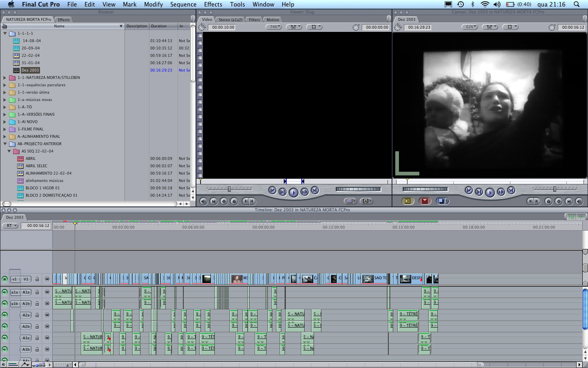Mute A3b audio track
The width and height of the screenshot is (588, 368).
(x=4, y=349)
